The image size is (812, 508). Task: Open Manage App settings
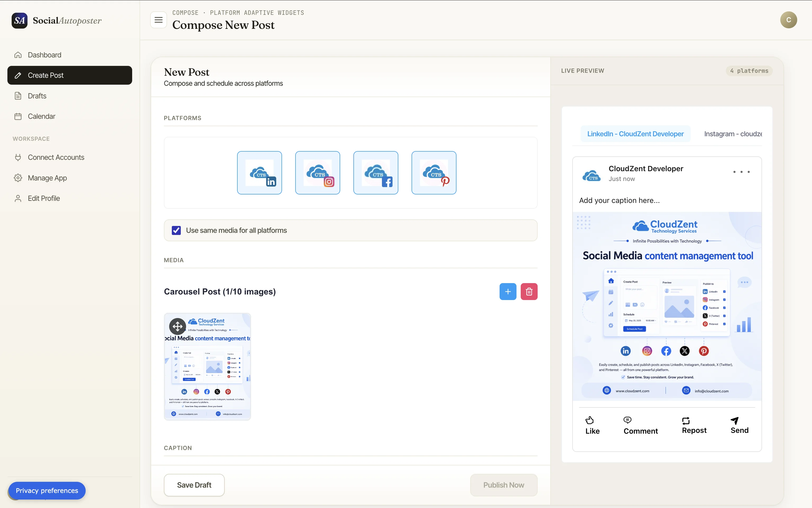(70, 178)
